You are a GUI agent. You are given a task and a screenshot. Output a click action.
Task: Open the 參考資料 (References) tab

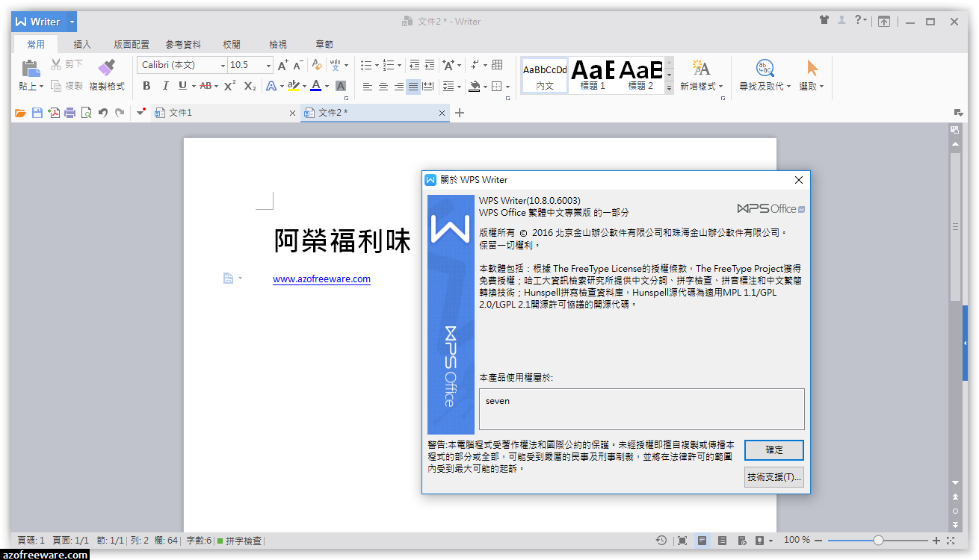(x=183, y=45)
